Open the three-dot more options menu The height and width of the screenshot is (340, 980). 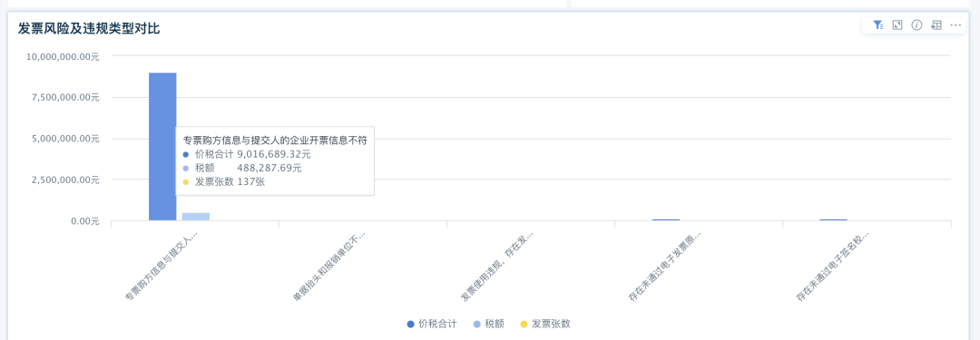point(955,25)
